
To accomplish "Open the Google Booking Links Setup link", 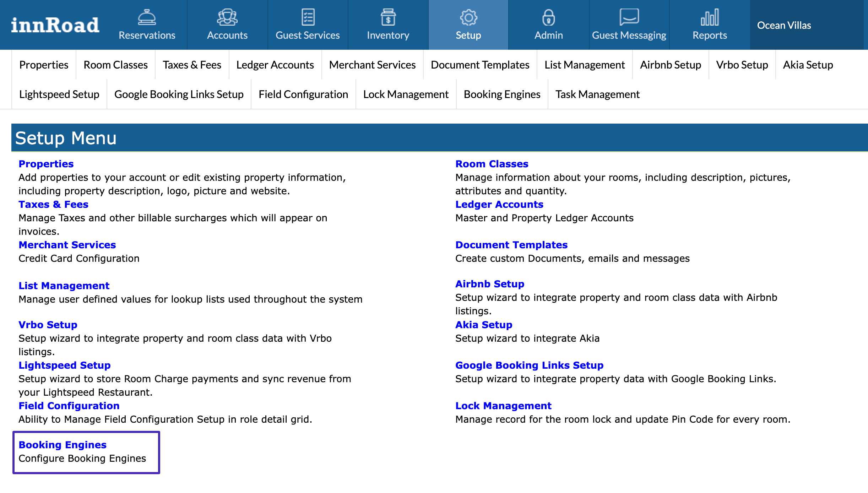I will [529, 365].
